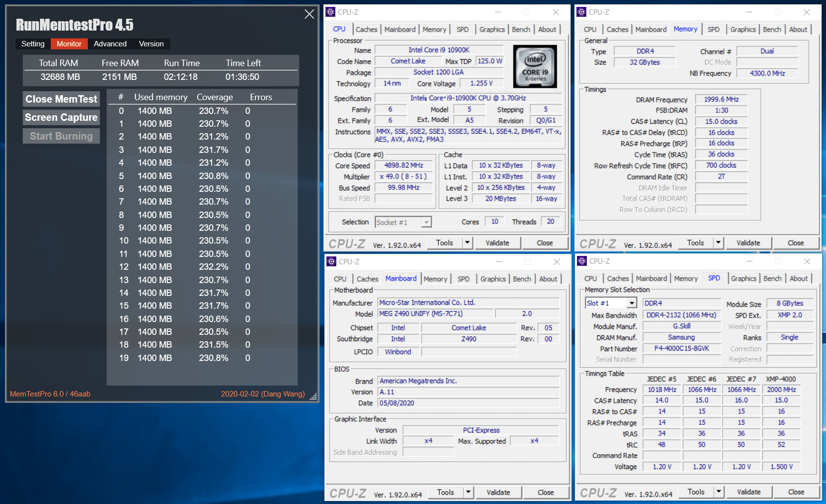
Task: Click the CPU-Z app icon in the Memory tab window
Action: (x=581, y=12)
